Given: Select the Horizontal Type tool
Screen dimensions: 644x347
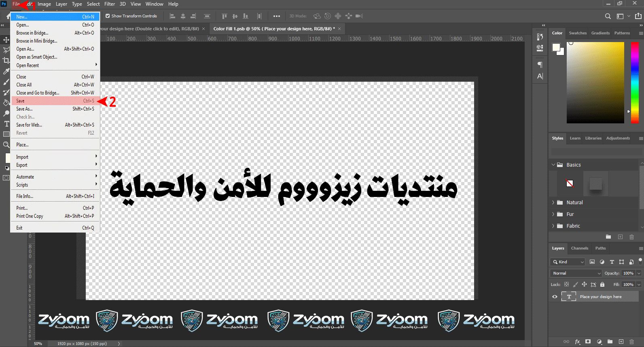Looking at the screenshot, I should (x=6, y=124).
